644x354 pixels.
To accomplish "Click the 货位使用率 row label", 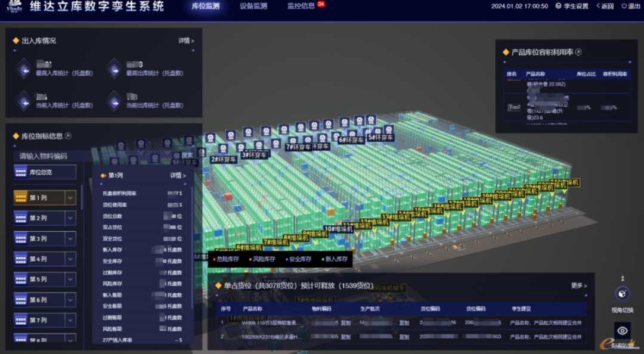I will pos(114,205).
